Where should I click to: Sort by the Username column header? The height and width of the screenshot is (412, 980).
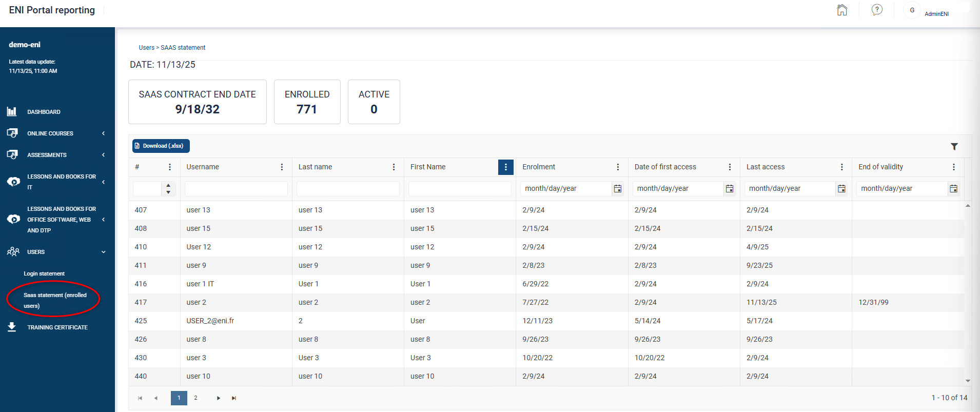(x=203, y=167)
